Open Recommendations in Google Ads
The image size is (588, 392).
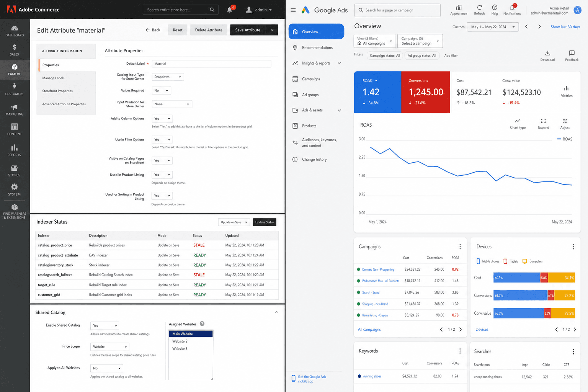(316, 47)
